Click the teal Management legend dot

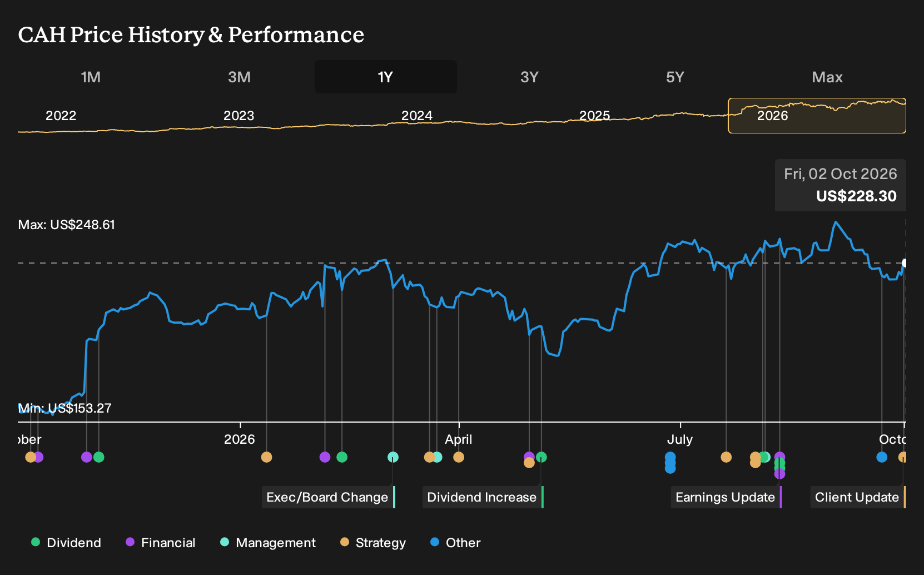[x=225, y=542]
